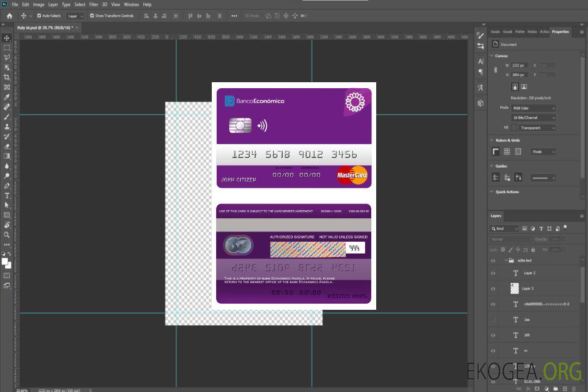Select the Crop tool
The width and height of the screenshot is (588, 392).
point(7,77)
